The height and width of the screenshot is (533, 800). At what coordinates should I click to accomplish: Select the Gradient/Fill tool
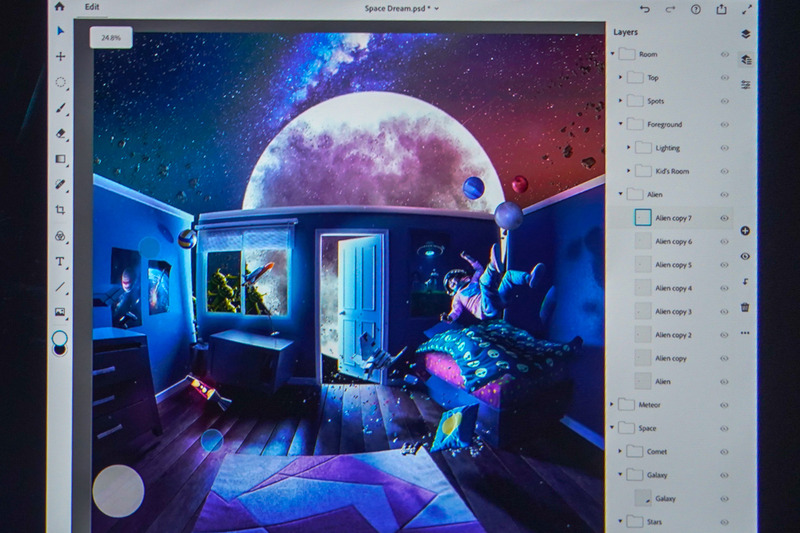tap(60, 159)
